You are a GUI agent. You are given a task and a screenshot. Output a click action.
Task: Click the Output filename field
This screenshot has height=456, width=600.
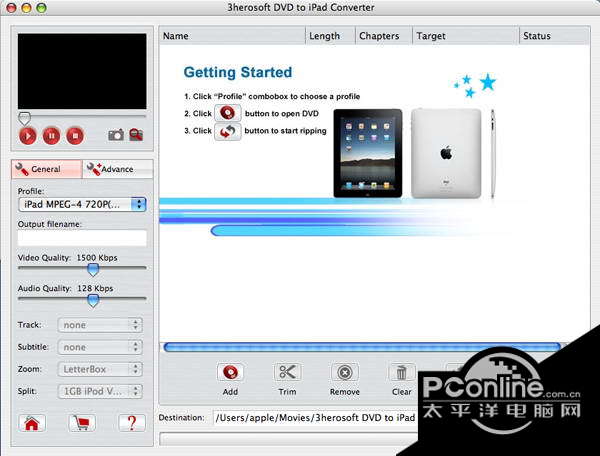coord(82,238)
